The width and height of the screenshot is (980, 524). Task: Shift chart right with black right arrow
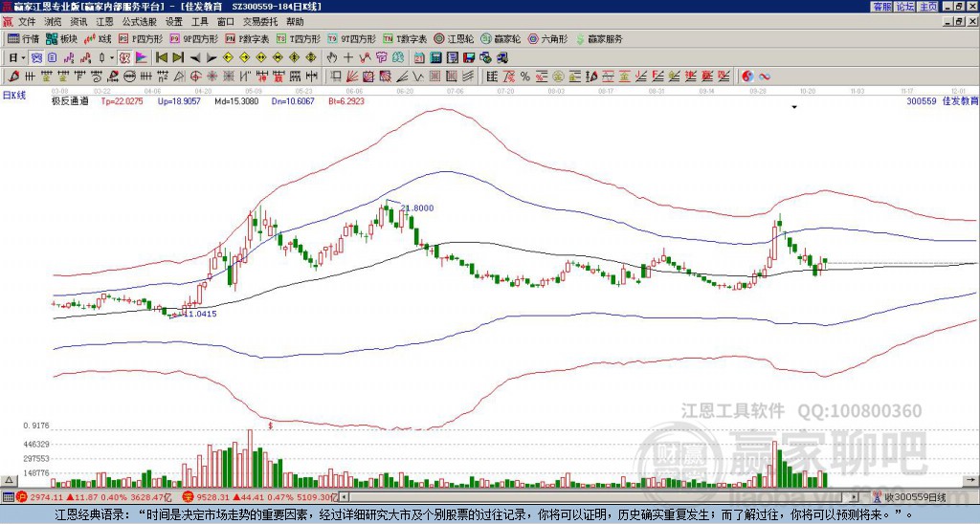212,58
